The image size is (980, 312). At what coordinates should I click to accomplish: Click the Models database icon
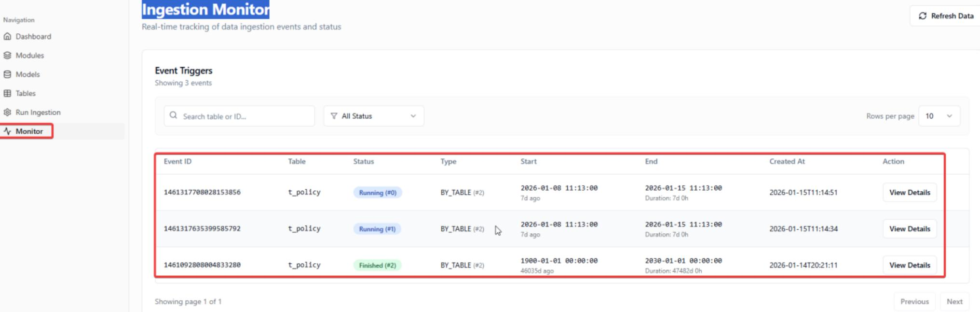[x=7, y=74]
